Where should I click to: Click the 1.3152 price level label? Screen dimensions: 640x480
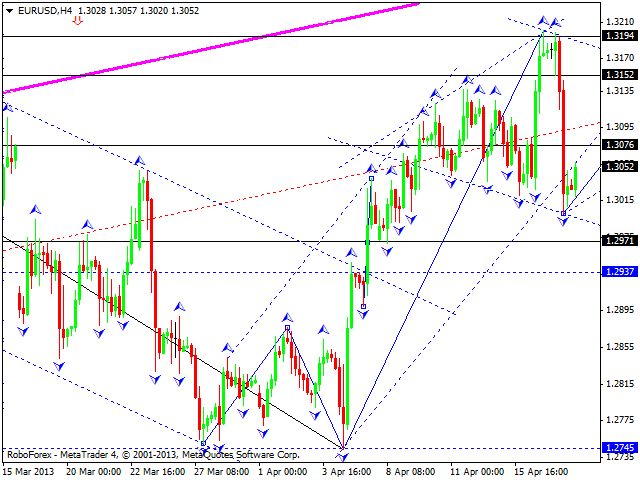pos(617,75)
